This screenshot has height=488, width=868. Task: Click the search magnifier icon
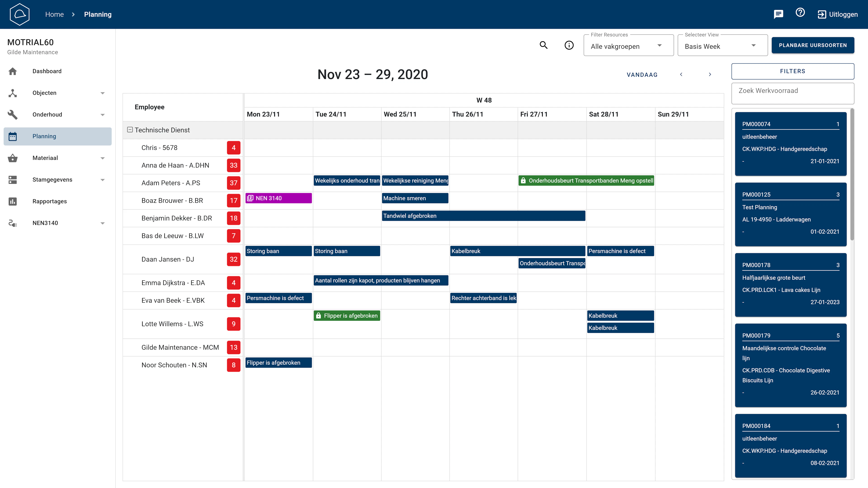pos(543,45)
